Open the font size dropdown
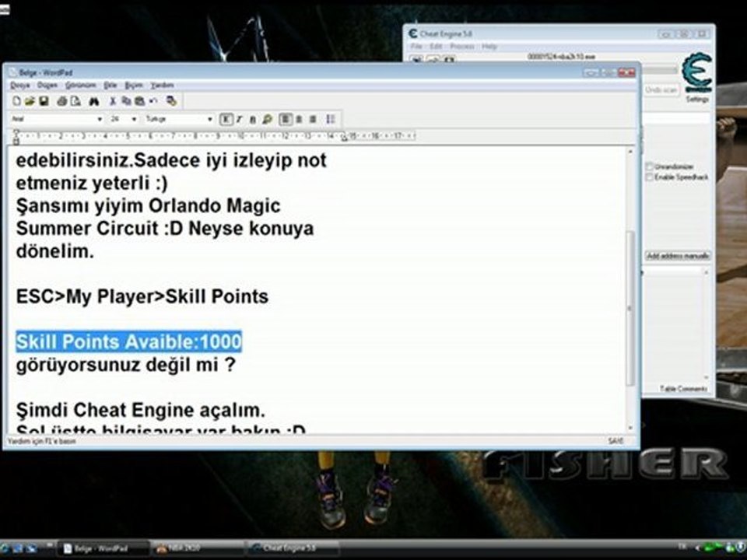The width and height of the screenshot is (747, 560). [134, 119]
